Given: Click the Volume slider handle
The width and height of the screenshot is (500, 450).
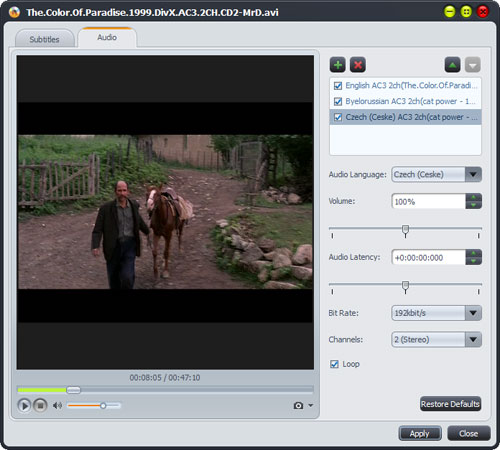Looking at the screenshot, I should point(405,230).
